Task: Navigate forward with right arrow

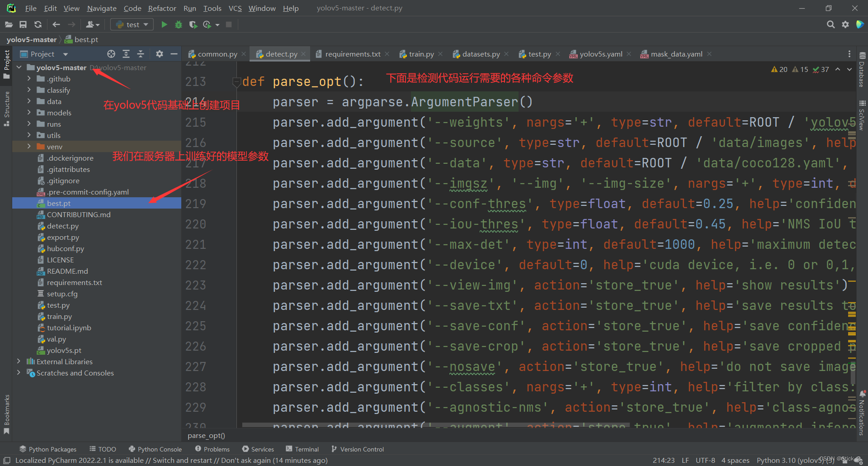Action: coord(71,24)
